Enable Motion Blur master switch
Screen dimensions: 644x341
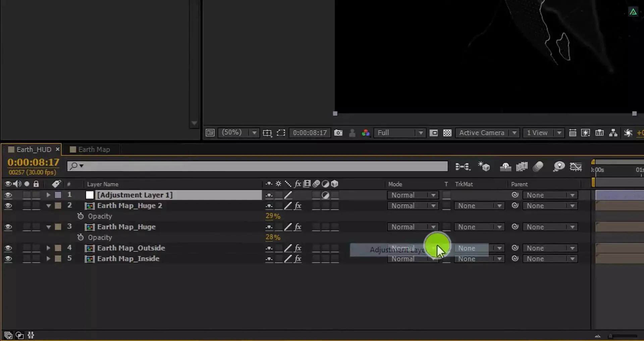(538, 166)
